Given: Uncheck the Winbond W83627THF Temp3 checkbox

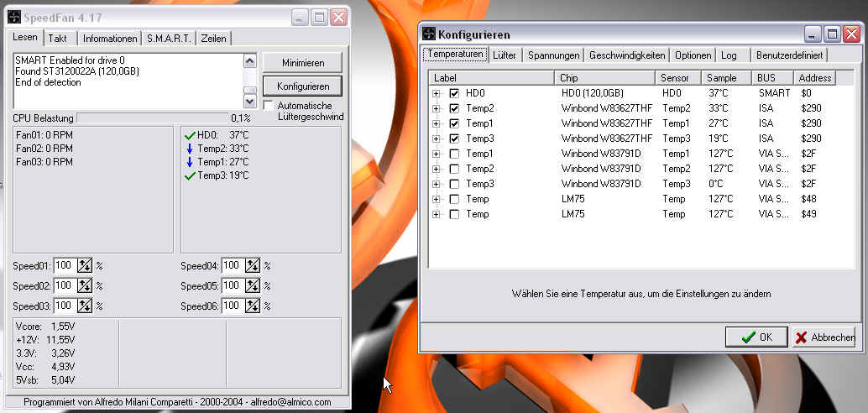Looking at the screenshot, I should click(454, 139).
